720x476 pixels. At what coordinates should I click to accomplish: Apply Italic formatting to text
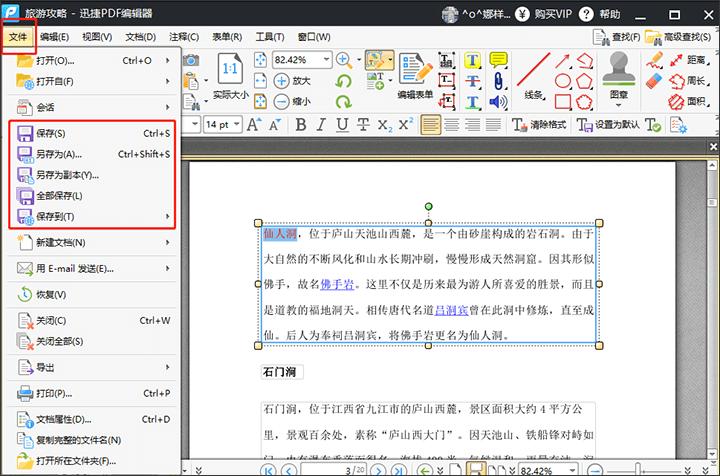(320, 124)
